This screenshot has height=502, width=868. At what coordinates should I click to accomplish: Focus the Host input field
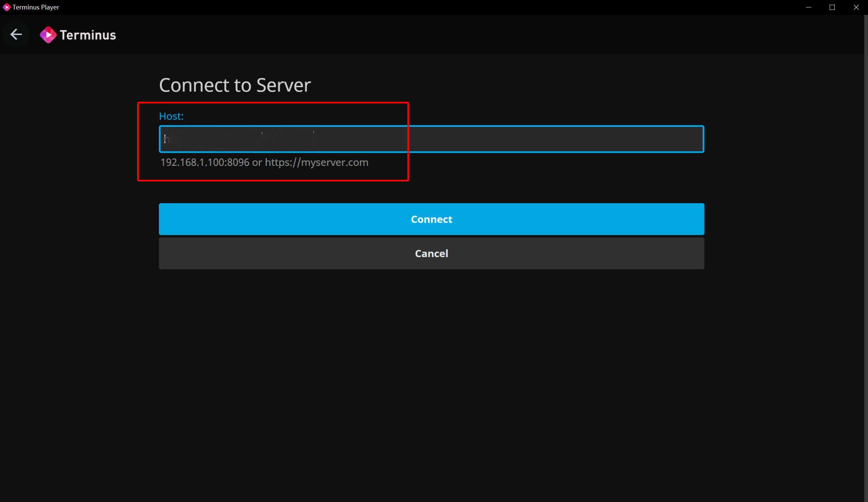[431, 139]
